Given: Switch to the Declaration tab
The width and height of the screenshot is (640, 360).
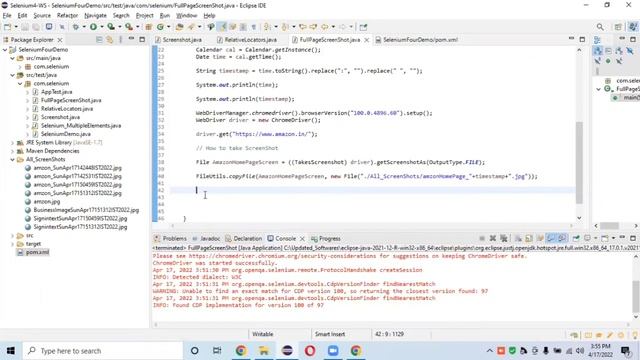Looking at the screenshot, I should coord(244,239).
